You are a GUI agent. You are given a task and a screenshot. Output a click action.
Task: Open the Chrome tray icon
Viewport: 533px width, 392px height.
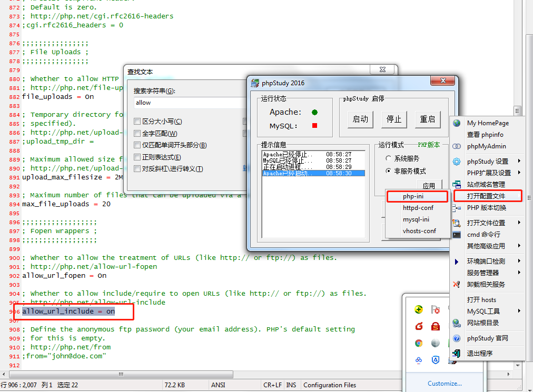(419, 343)
